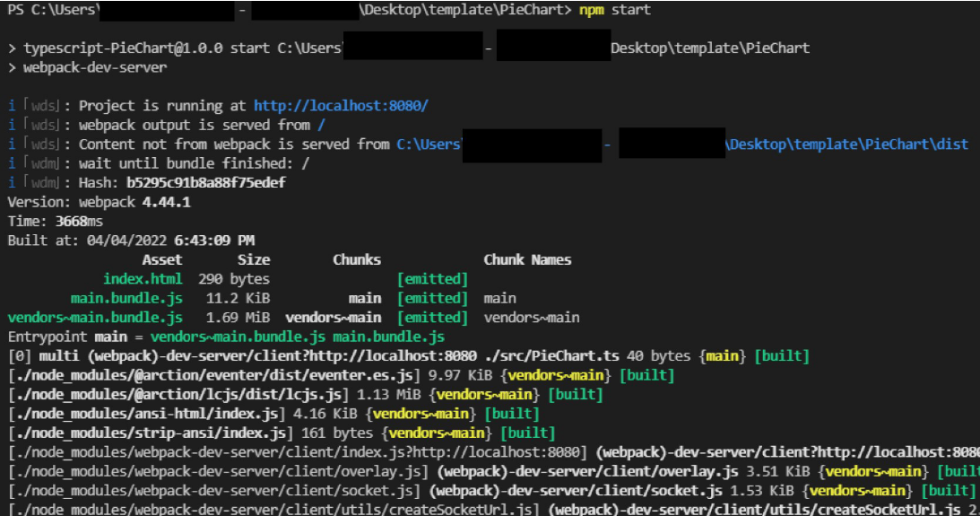
Task: Click the Size column header
Action: (x=254, y=259)
